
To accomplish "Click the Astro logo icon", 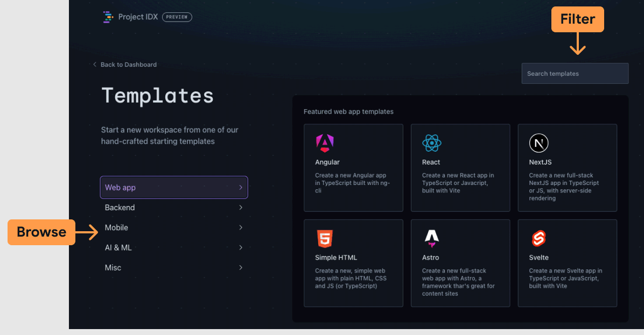I will click(x=432, y=239).
